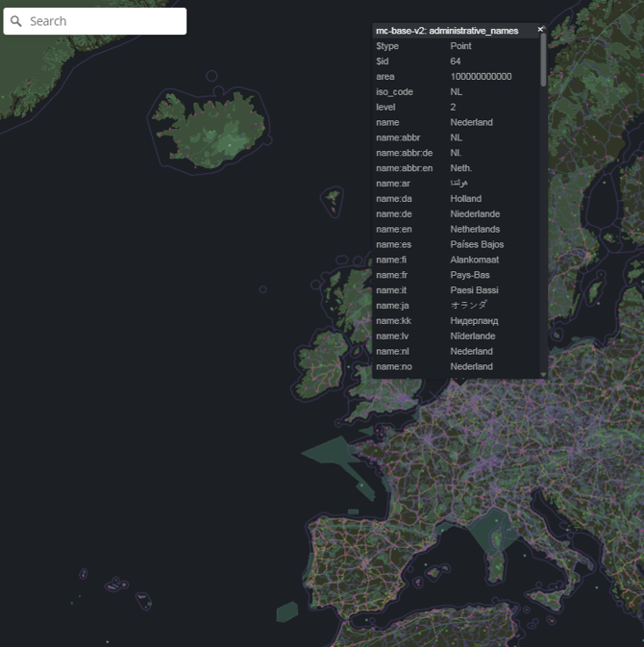Select the name:de value Niederlande
The image size is (644, 647).
tap(475, 213)
